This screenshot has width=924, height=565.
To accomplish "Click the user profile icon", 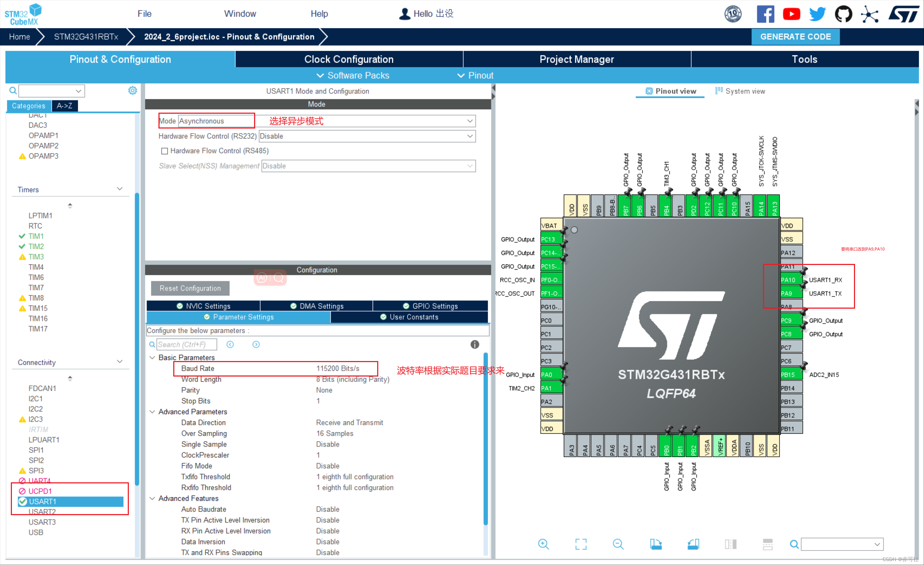I will pos(405,14).
